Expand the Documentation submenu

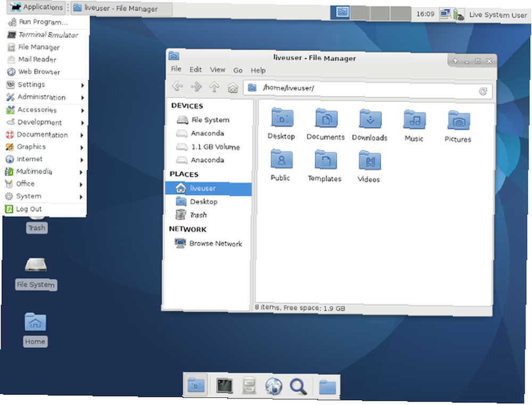45,135
